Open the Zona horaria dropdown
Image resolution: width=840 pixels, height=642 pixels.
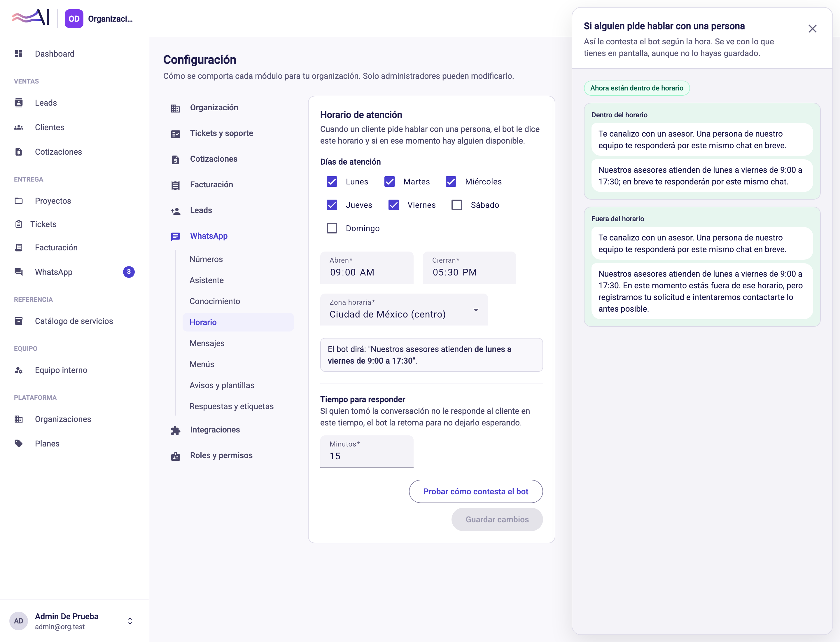pos(404,310)
